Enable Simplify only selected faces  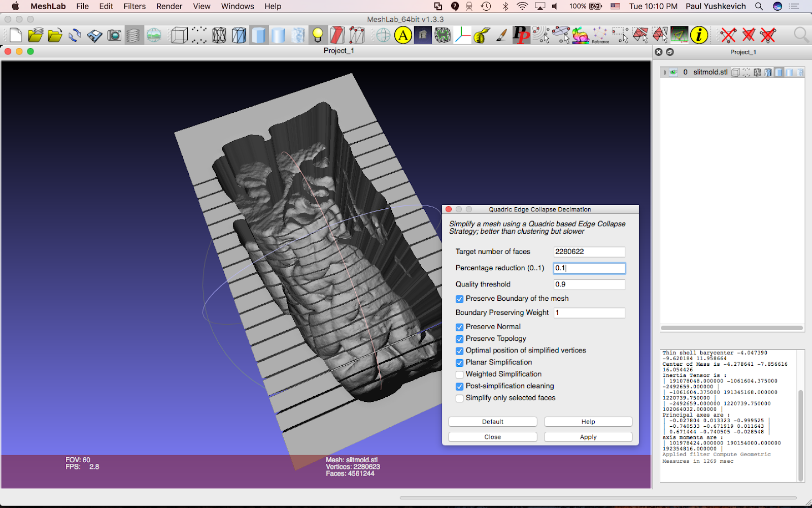[459, 398]
